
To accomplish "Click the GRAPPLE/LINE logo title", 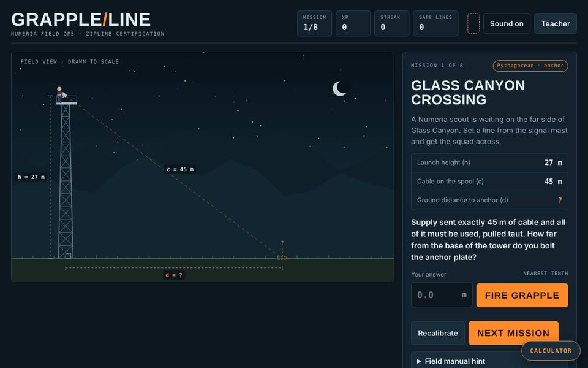I will click(81, 20).
